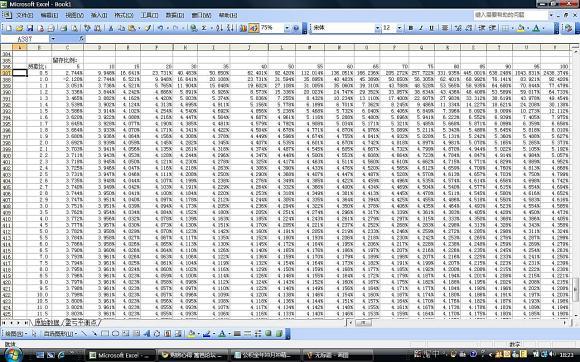Click the Windows Start orb
Image resolution: width=580 pixels, height=362 pixels.
pos(12,355)
